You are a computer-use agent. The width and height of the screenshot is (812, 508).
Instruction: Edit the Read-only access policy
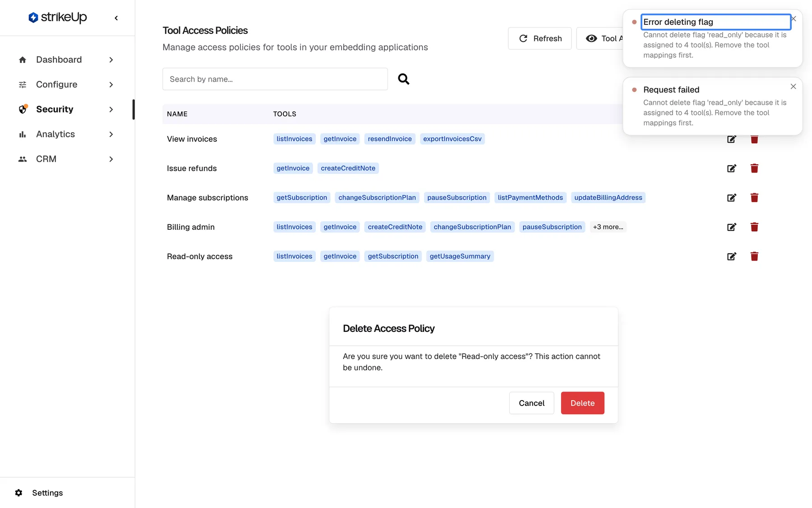(732, 256)
